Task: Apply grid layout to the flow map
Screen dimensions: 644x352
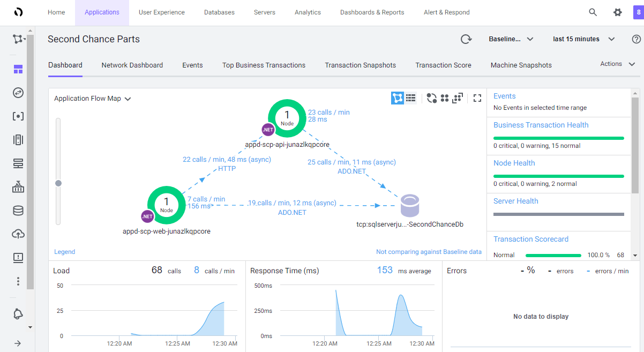Action: click(445, 98)
